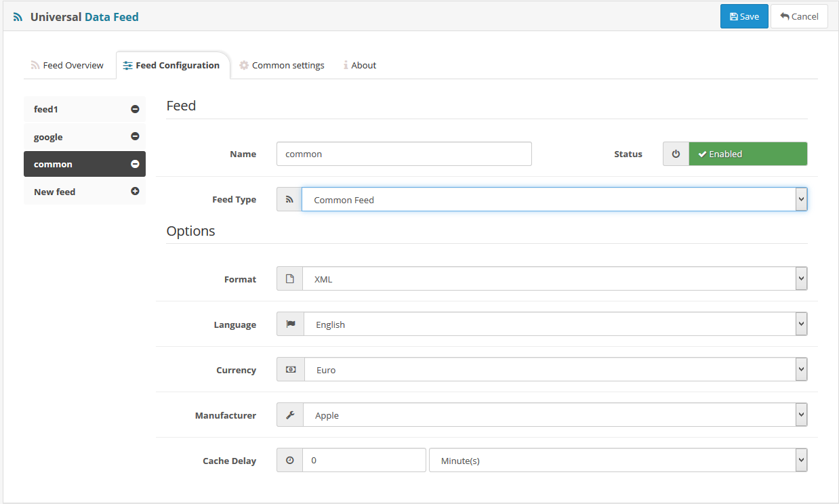Image resolution: width=839 pixels, height=504 pixels.
Task: Open the Manufacturer Apple dropdown
Action: (555, 415)
